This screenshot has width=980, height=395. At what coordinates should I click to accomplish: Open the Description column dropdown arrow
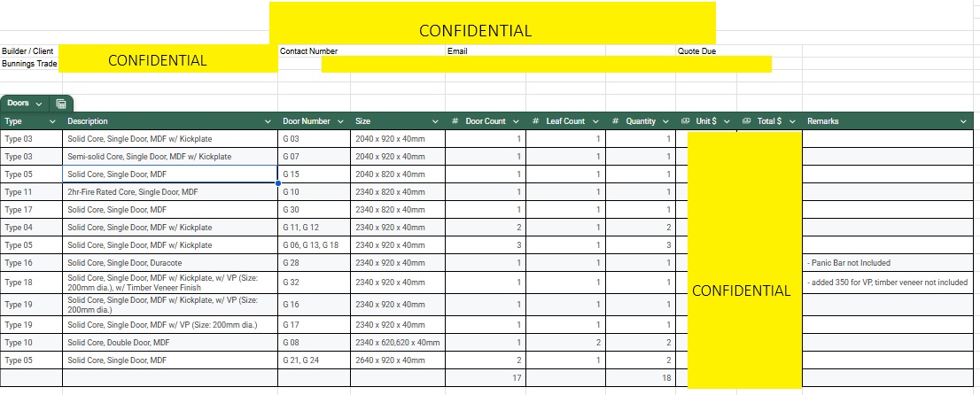(268, 121)
